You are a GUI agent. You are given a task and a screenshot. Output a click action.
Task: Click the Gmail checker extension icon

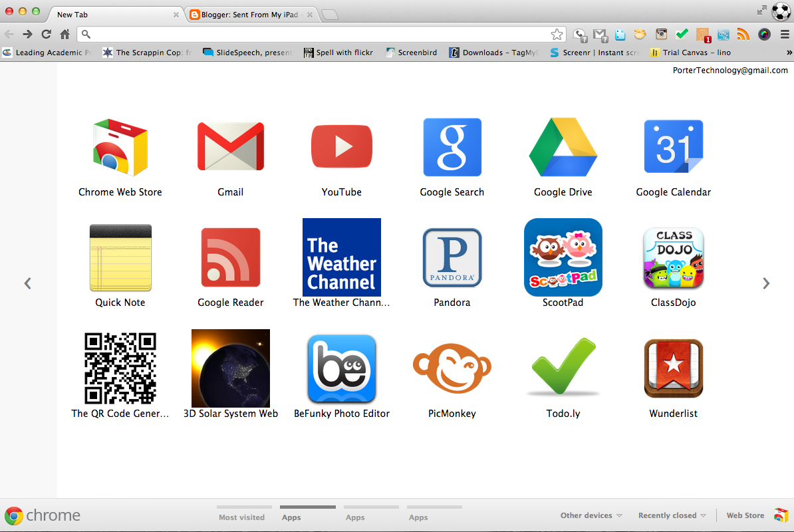click(x=600, y=35)
